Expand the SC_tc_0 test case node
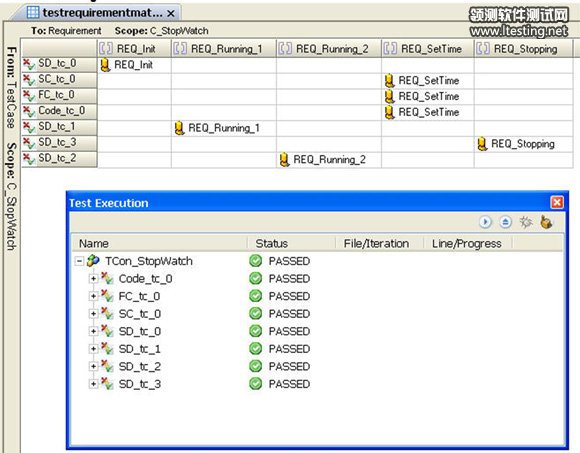This screenshot has width=580, height=453. (94, 314)
